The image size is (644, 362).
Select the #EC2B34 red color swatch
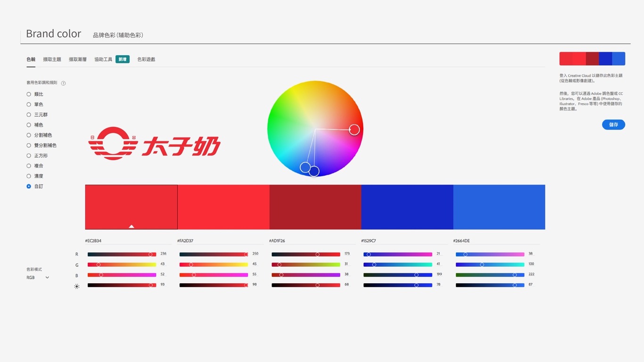tap(132, 207)
